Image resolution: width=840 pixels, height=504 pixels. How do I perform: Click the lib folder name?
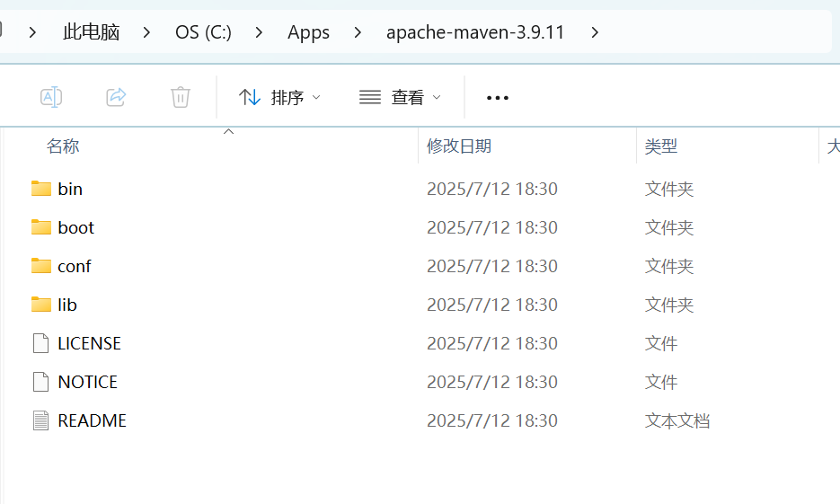67,305
